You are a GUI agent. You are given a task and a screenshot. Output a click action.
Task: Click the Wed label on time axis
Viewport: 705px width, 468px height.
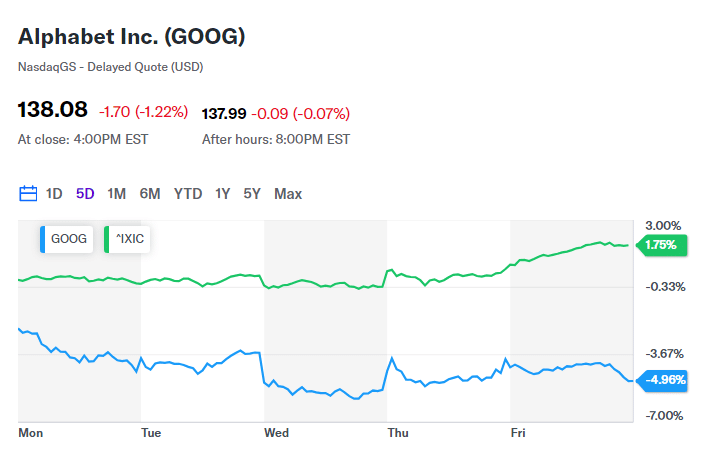276,433
